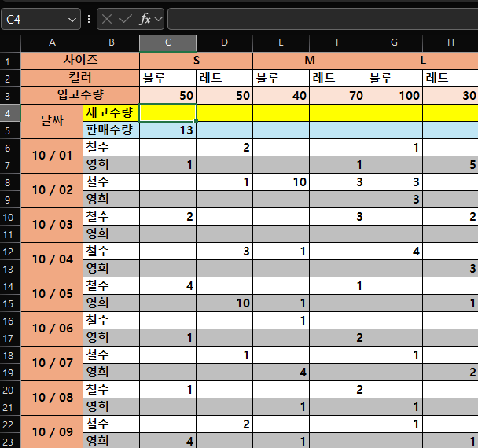Click the 날짜 merged cell
478x448 pixels.
[52, 121]
